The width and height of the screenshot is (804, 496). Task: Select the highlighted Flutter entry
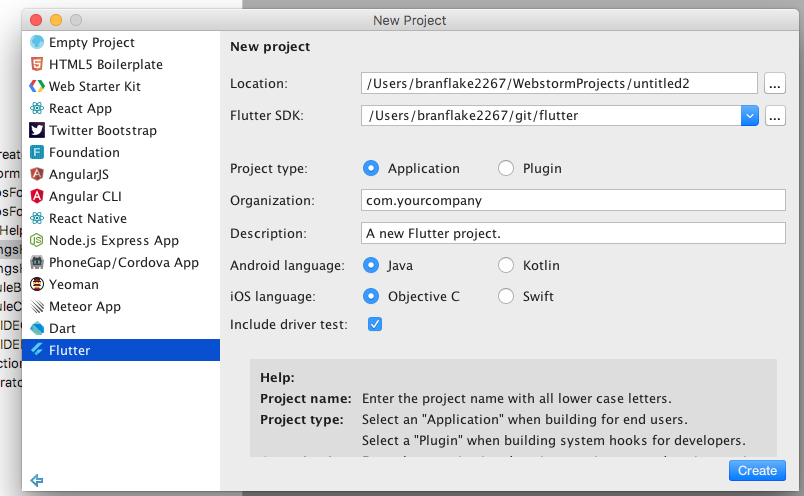pyautogui.click(x=121, y=350)
